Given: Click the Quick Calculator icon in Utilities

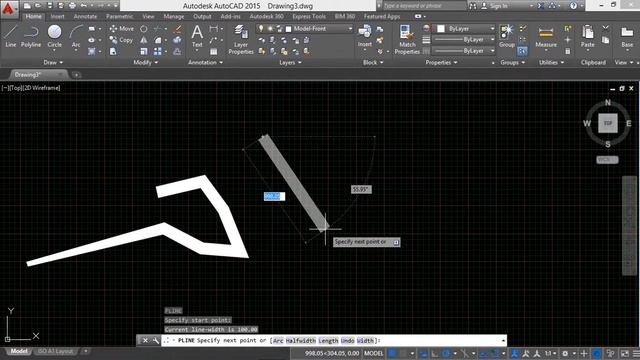Looking at the screenshot, I should tap(567, 51).
